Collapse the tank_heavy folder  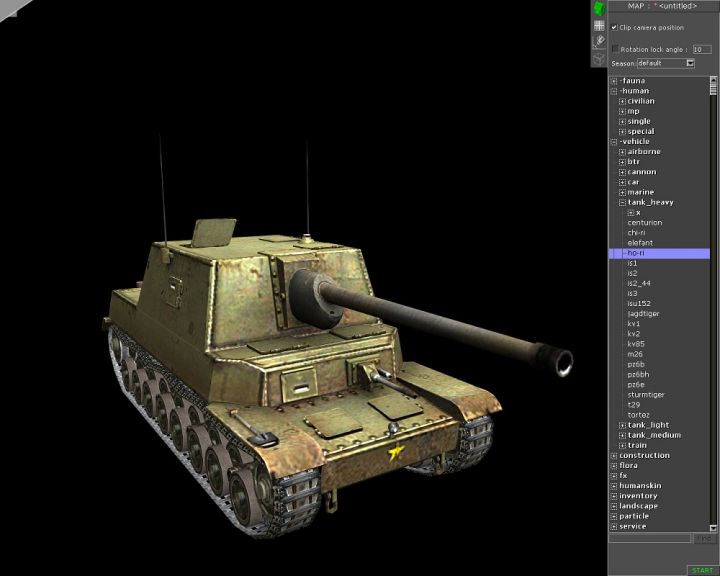pyautogui.click(x=622, y=202)
